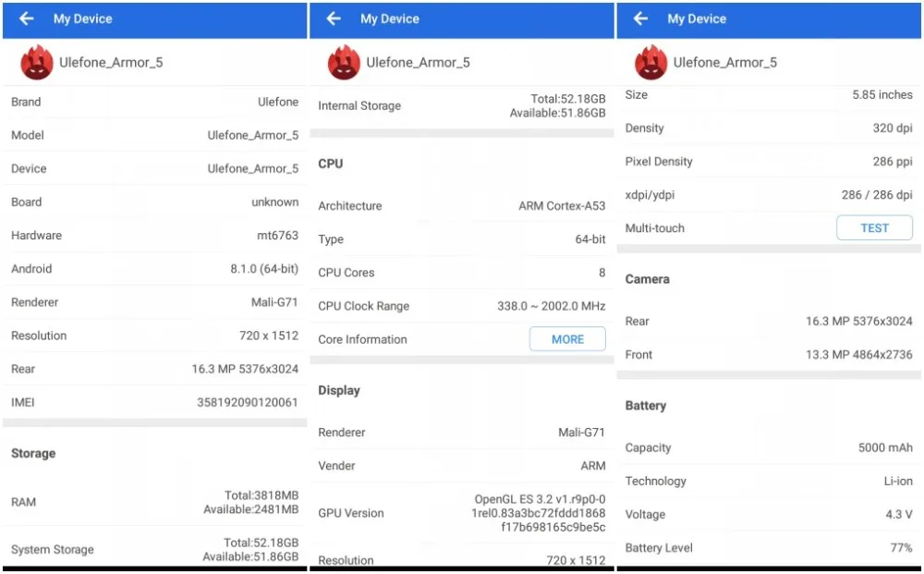Select the 'System Storage' label

(x=53, y=549)
